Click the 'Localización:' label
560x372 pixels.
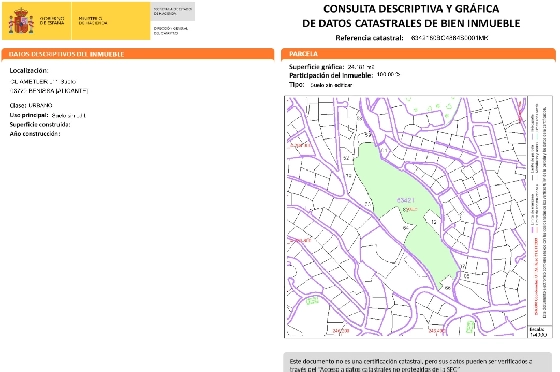click(x=29, y=71)
